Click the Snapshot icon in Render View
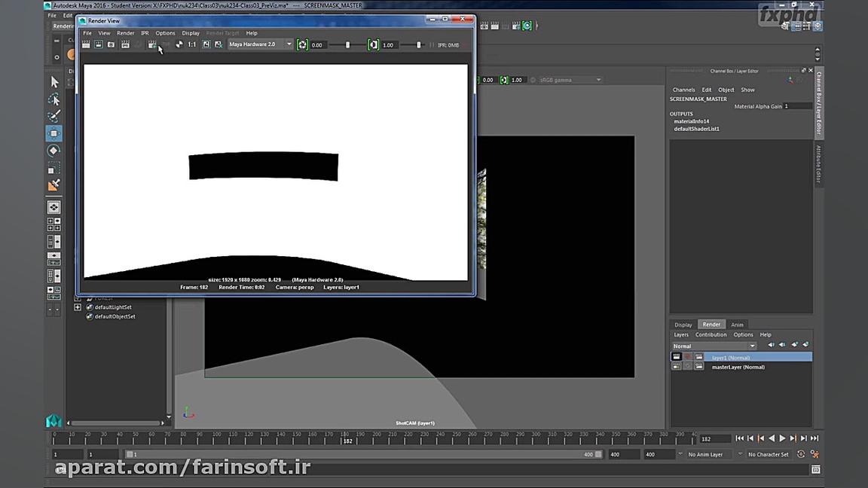This screenshot has height=488, width=868. point(111,44)
